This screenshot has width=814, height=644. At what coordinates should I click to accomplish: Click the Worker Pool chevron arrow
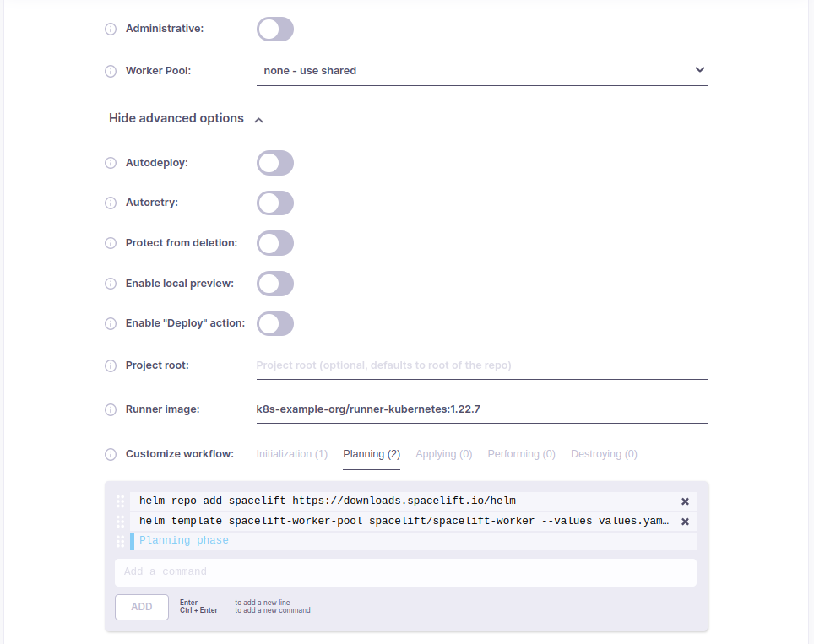[699, 70]
